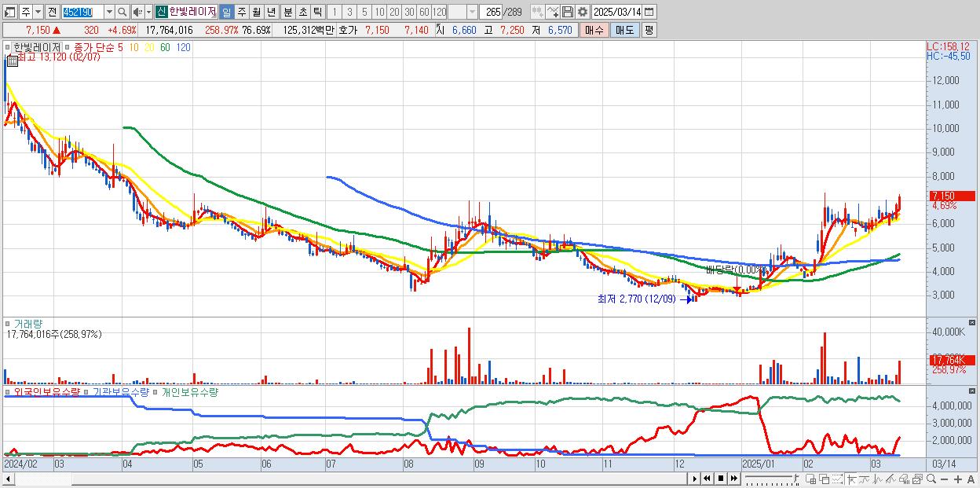This screenshot has height=488, width=980.
Task: Click the chart replay stop button
Action: point(721,479)
